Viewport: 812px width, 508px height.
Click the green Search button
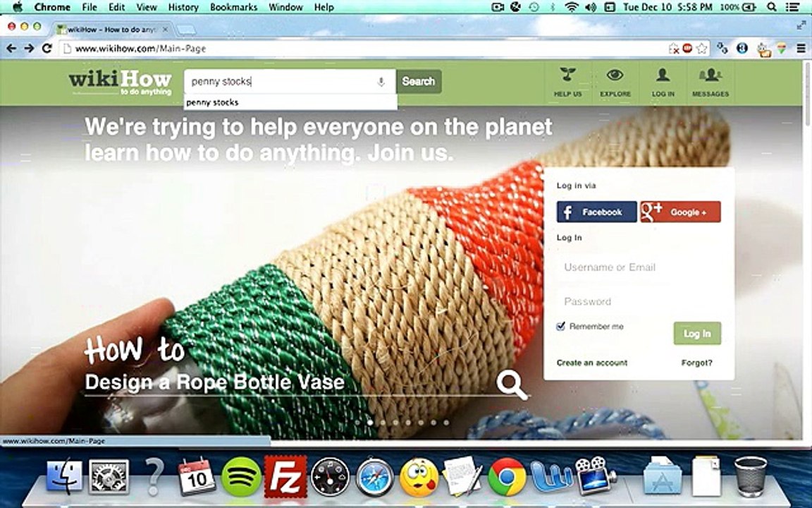(419, 81)
